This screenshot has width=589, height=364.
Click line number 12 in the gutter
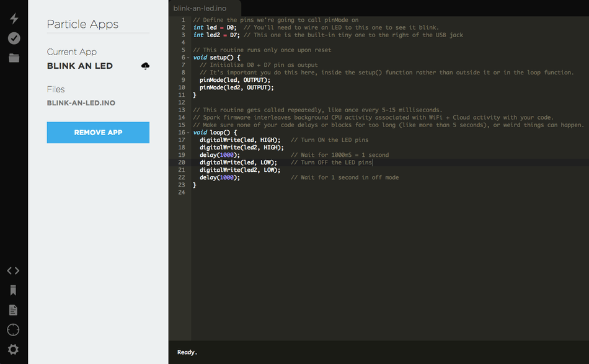tap(182, 102)
